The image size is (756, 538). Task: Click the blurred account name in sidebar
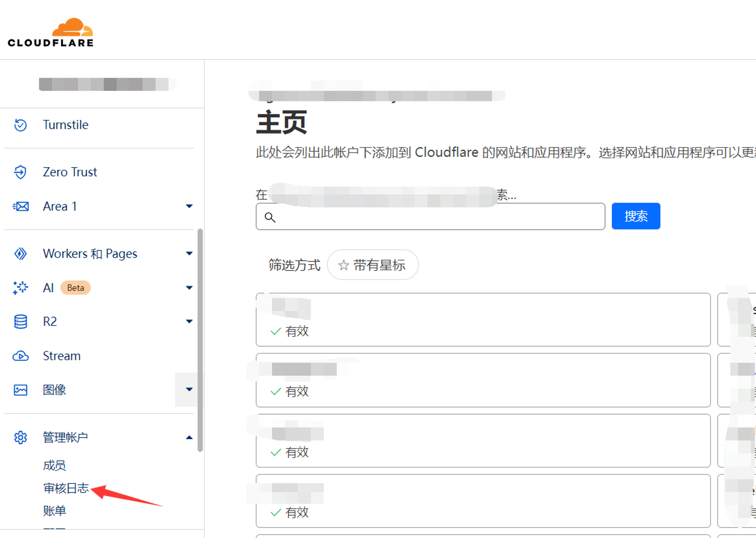click(107, 84)
